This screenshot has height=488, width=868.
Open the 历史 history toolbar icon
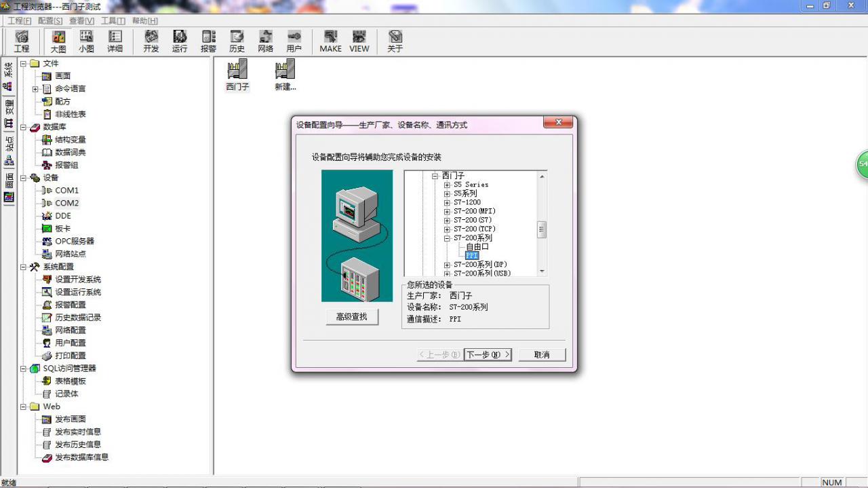tap(237, 41)
